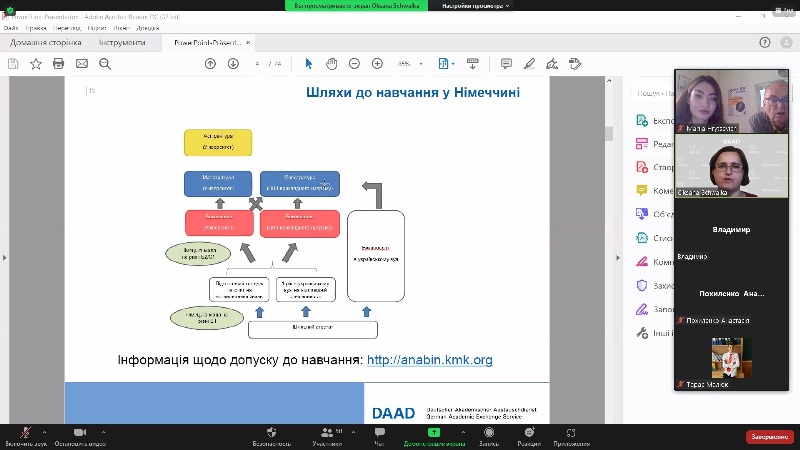800x450 pixels.
Task: Print the PDF using the printer icon
Action: pos(59,63)
